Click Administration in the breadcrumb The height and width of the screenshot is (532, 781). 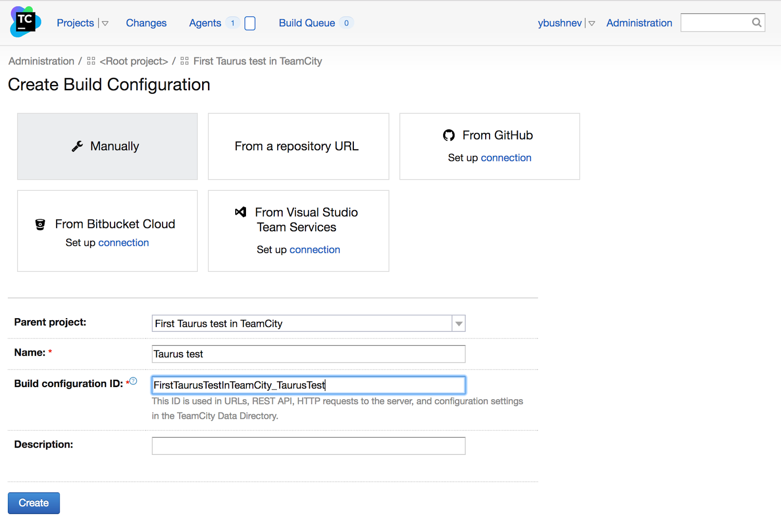pyautogui.click(x=41, y=61)
